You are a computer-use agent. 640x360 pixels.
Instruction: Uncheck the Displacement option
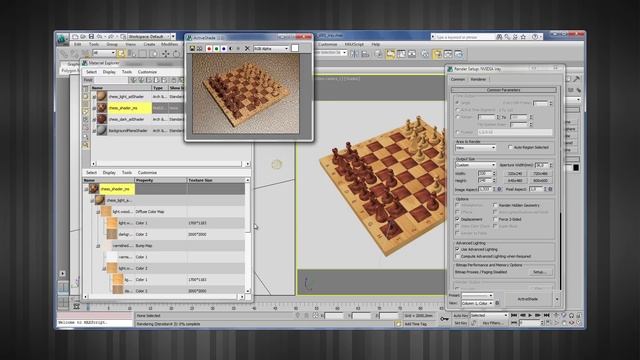pos(458,219)
